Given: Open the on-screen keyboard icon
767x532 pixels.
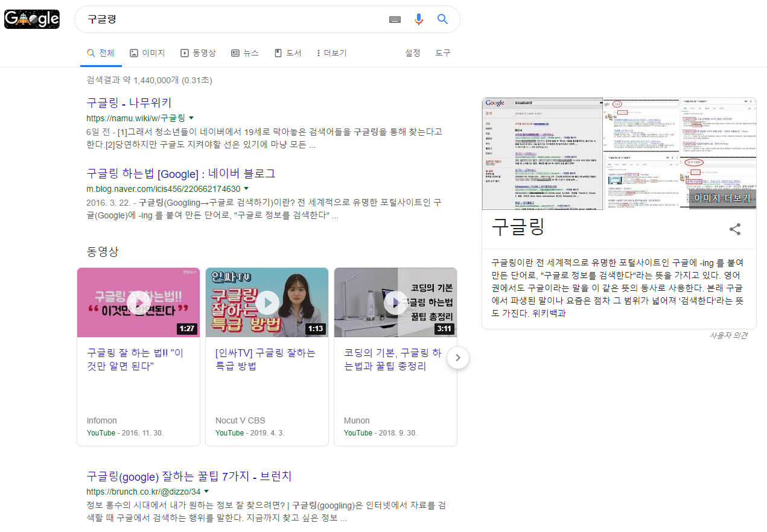Looking at the screenshot, I should tap(395, 19).
